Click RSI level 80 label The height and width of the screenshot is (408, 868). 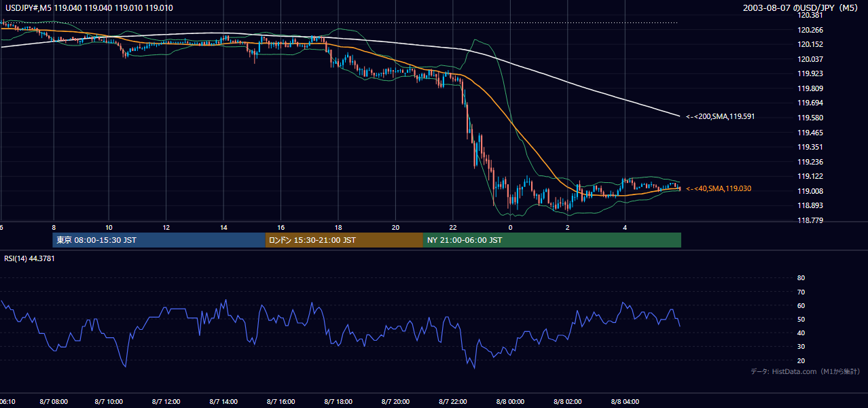[801, 278]
